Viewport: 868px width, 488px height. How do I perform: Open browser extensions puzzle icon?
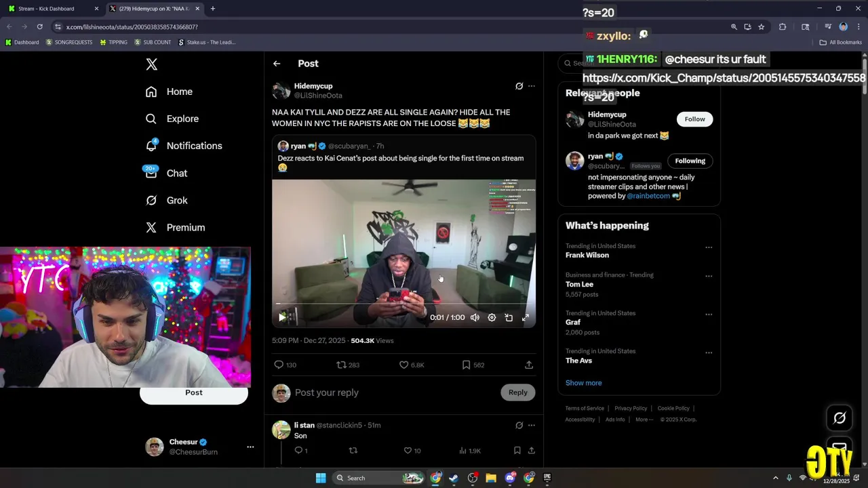pyautogui.click(x=783, y=27)
